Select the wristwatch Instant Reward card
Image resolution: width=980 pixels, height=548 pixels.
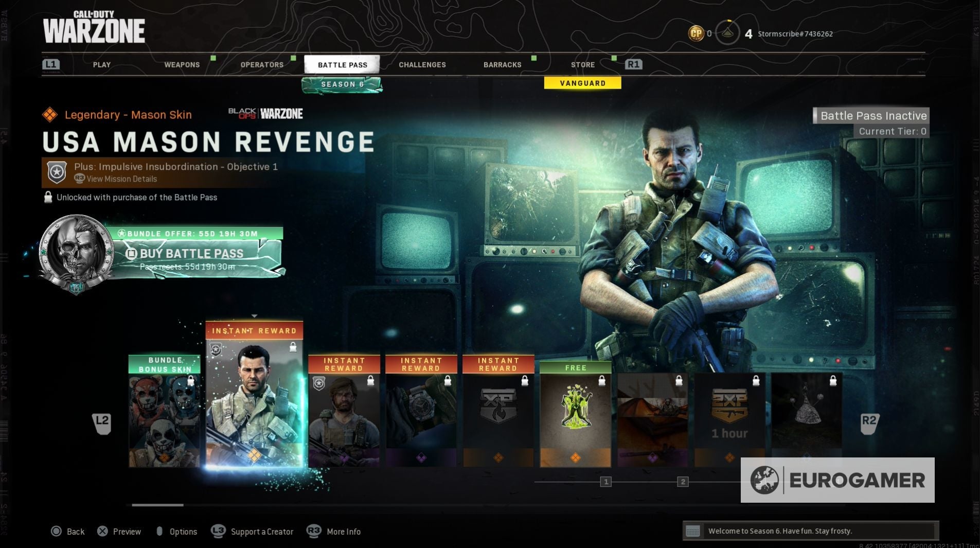pos(421,411)
